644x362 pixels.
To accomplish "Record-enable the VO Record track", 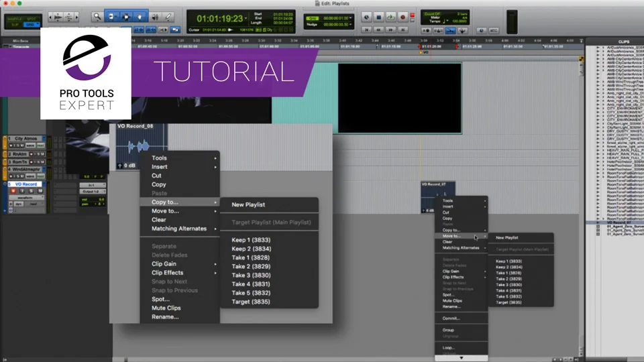I will click(x=13, y=191).
